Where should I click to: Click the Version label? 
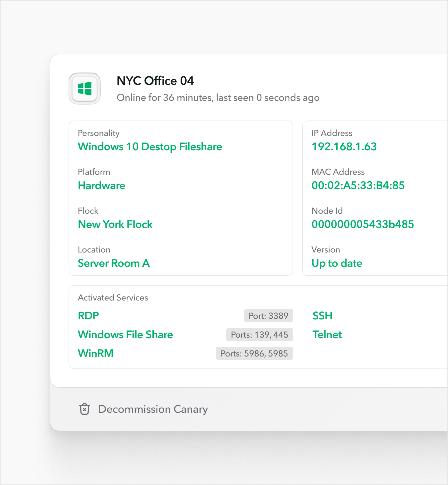coord(326,250)
